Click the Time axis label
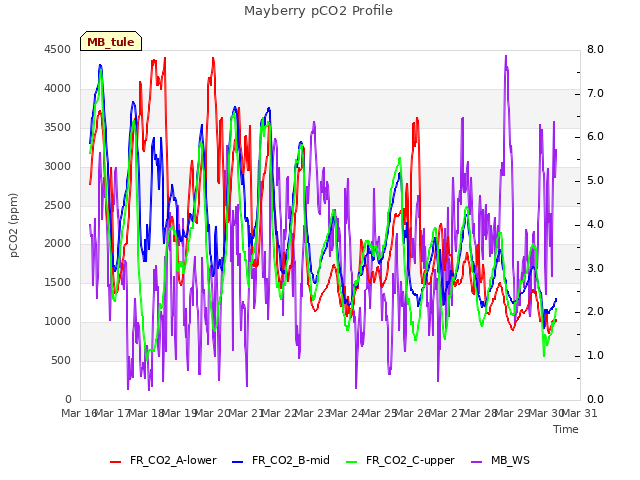Viewport: 640px width, 480px height. 566,429
